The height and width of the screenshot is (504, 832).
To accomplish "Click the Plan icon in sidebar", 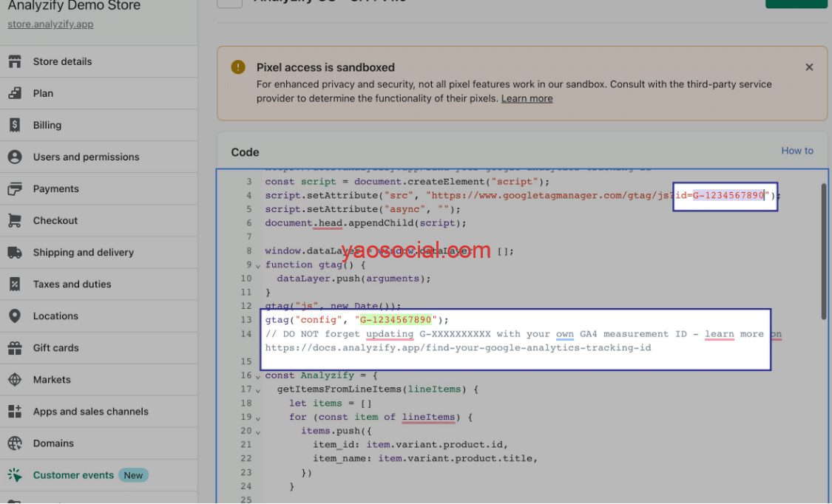I will 15,93.
